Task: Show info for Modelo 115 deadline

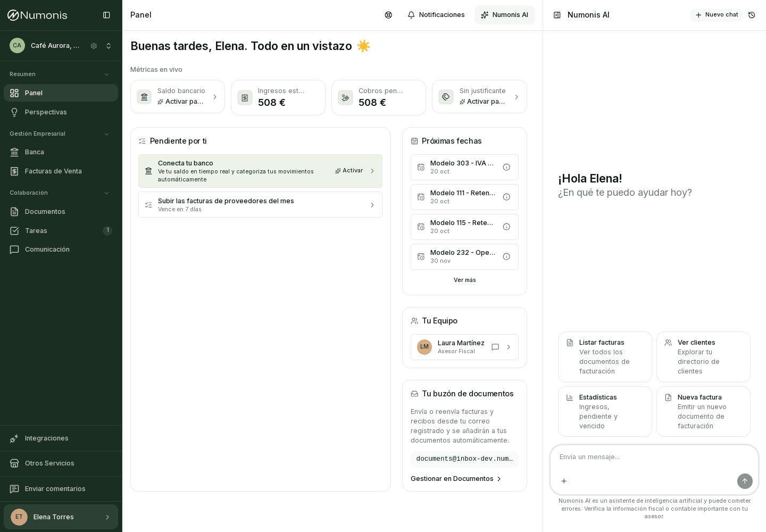Action: 506,227
